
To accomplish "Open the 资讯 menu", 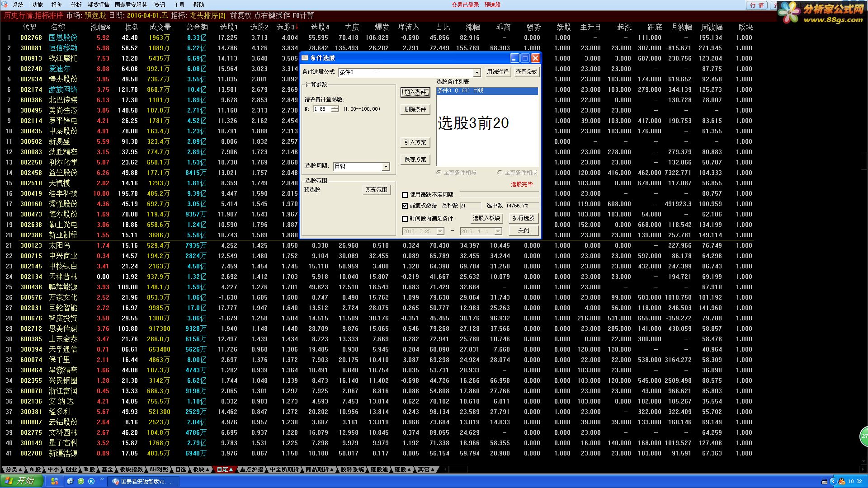I will coord(160,5).
